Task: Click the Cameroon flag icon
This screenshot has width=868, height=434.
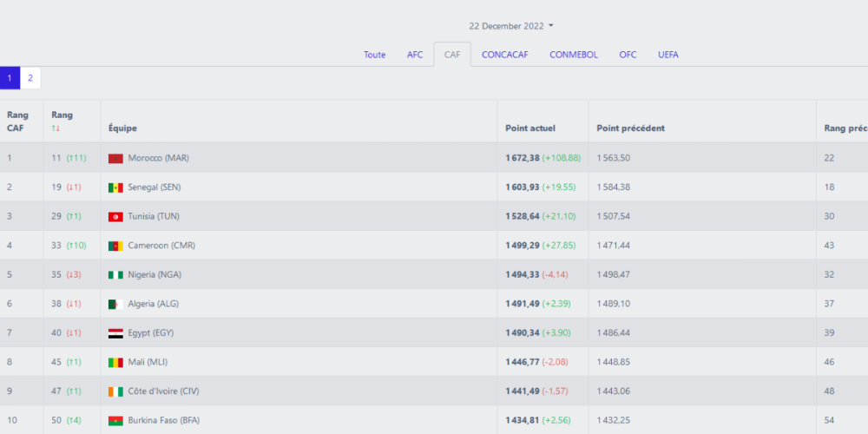Action: 115,246
